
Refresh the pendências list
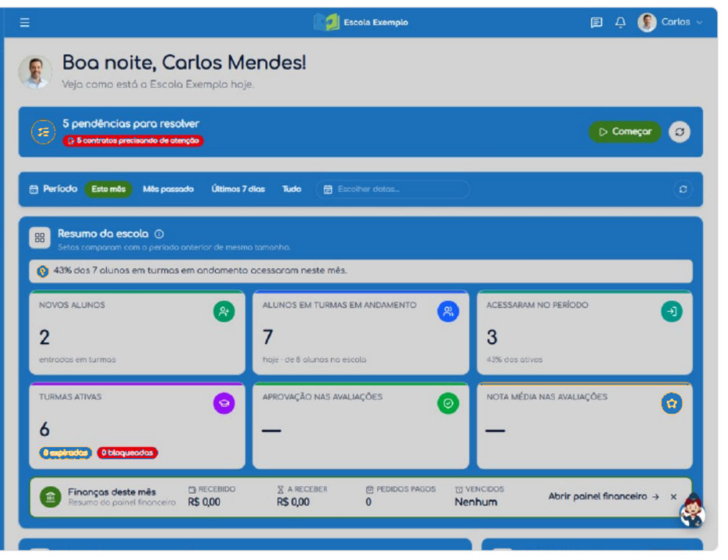(x=680, y=132)
